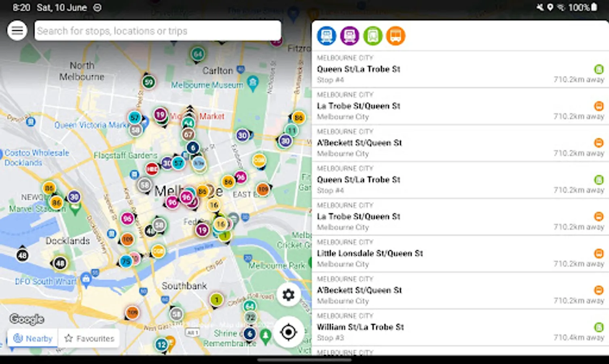Image resolution: width=609 pixels, height=364 pixels.
Task: Toggle the green tram mode filter
Action: (x=373, y=36)
